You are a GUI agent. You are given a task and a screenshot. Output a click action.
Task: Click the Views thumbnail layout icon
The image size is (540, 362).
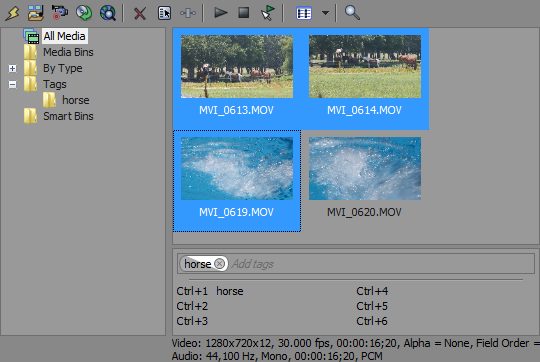point(304,13)
